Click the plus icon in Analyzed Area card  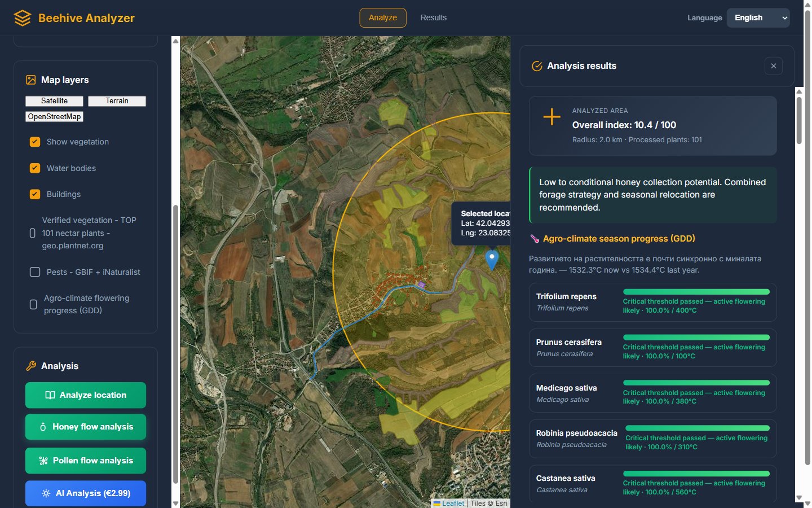[x=551, y=117]
